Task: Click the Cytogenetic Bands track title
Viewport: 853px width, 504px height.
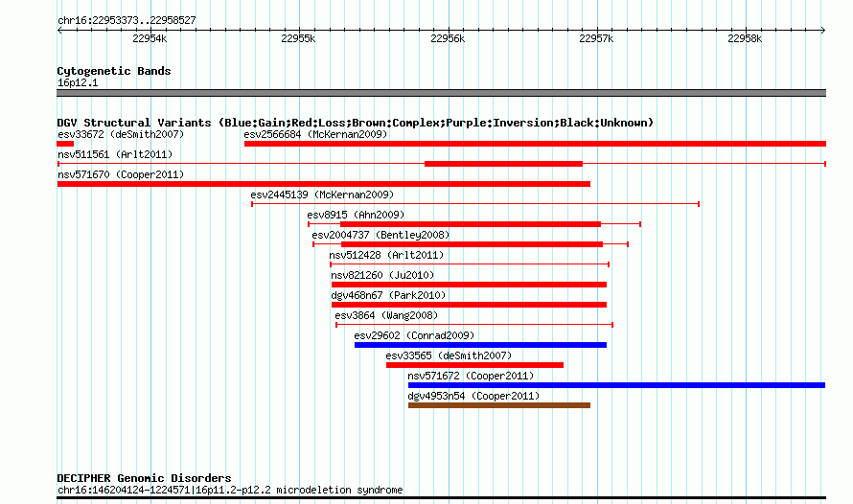Action: coord(114,71)
